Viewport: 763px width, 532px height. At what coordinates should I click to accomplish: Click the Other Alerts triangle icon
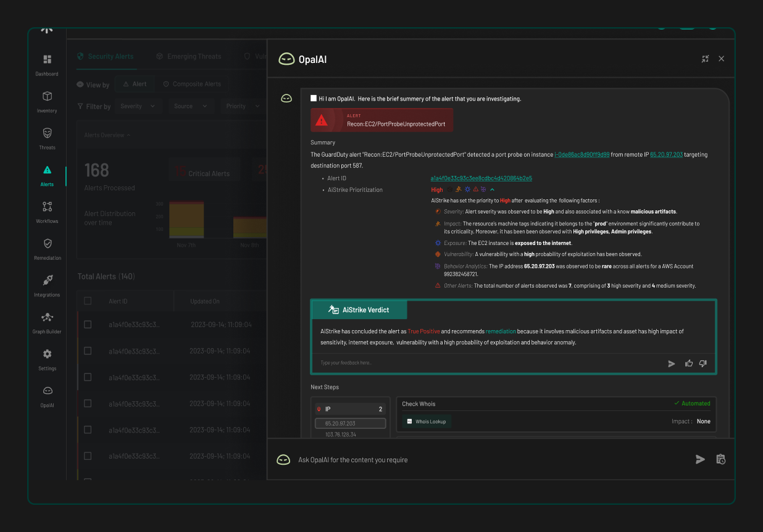pyautogui.click(x=438, y=286)
